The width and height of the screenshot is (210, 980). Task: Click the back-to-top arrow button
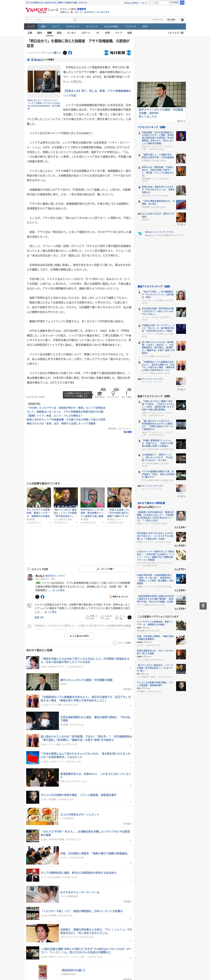[x=203, y=606]
